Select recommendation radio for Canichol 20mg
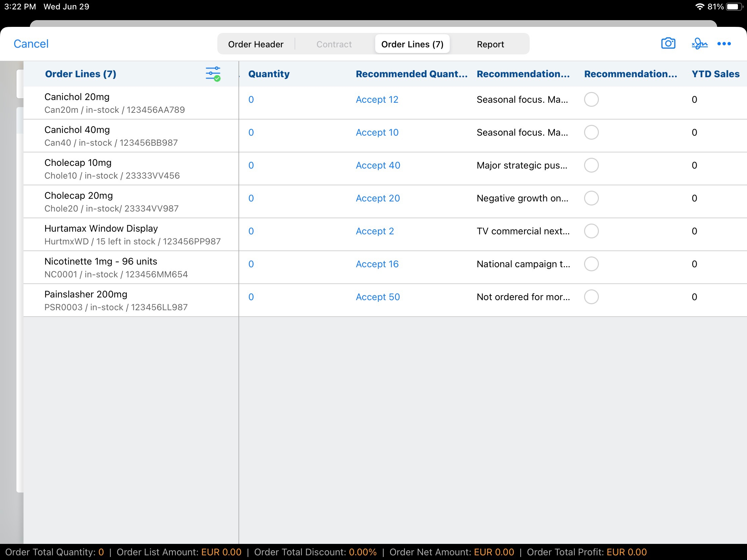747x560 pixels. coord(591,99)
